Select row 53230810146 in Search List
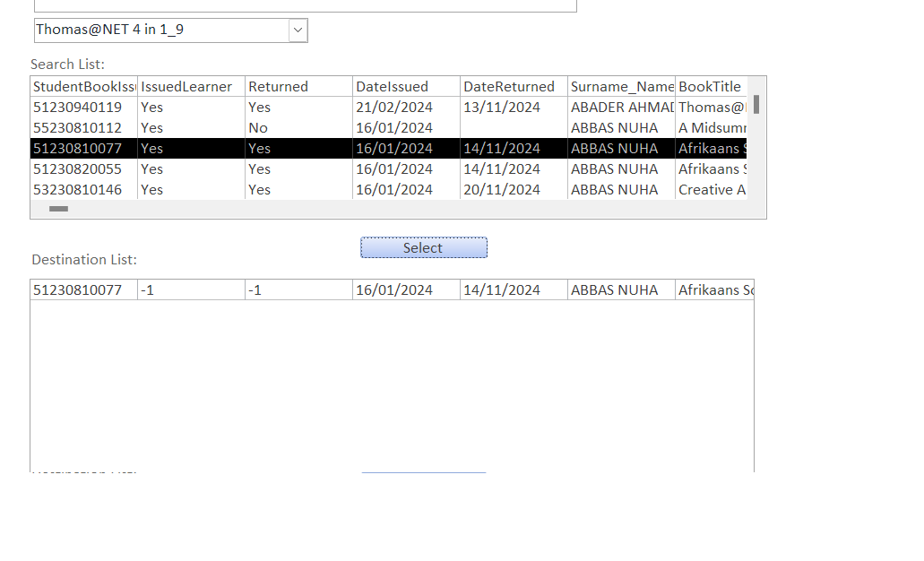 (x=388, y=190)
